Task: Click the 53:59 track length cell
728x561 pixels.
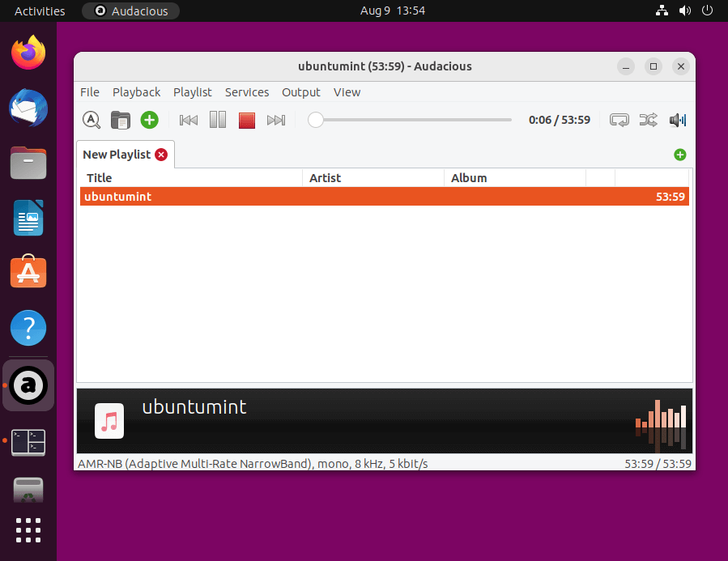Action: [670, 197]
